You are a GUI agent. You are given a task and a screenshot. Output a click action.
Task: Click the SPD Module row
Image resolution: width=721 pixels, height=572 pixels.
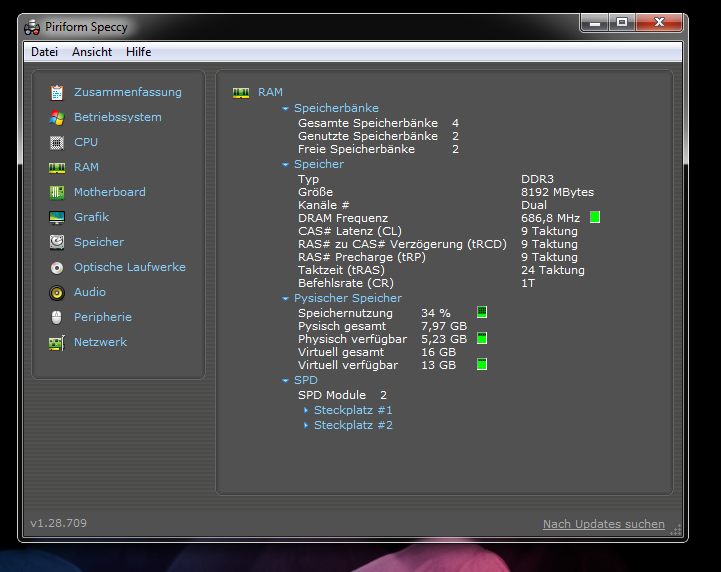(x=343, y=395)
